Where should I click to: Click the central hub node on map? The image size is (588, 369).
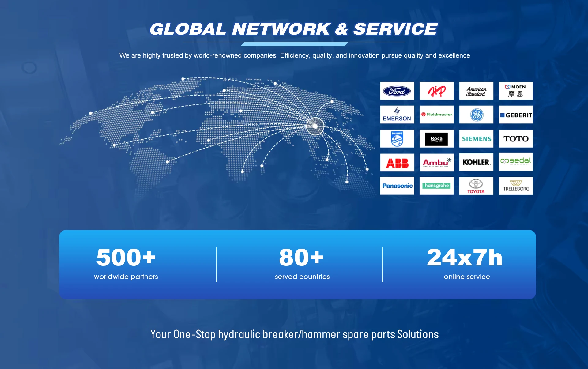[x=315, y=126]
